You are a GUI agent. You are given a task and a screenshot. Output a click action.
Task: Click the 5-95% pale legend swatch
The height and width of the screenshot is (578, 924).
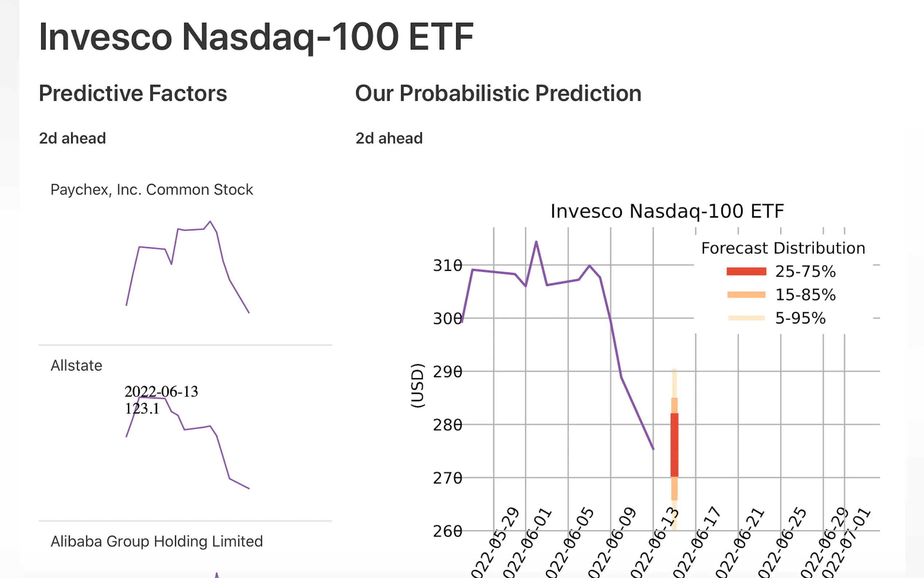click(746, 318)
